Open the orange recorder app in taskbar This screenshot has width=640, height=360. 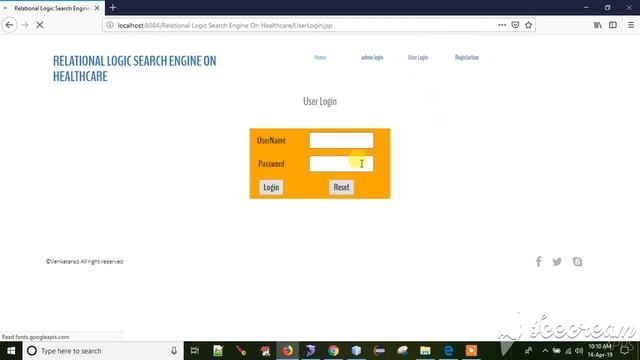coord(471,351)
